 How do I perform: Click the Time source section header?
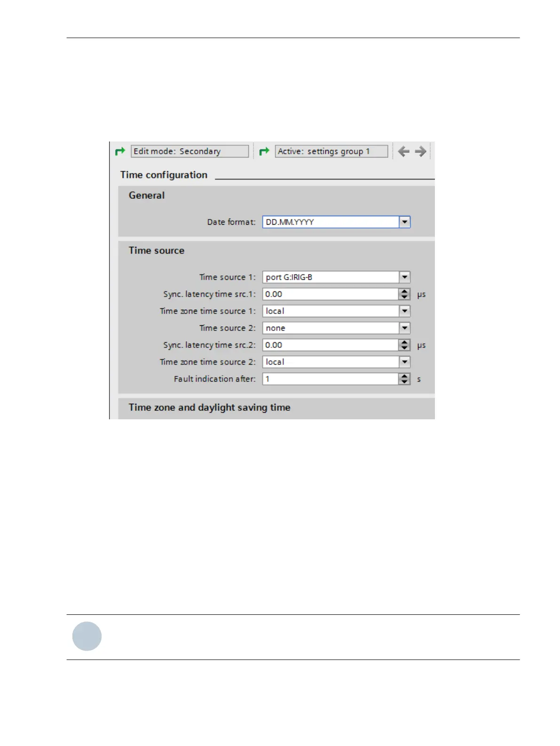point(157,251)
